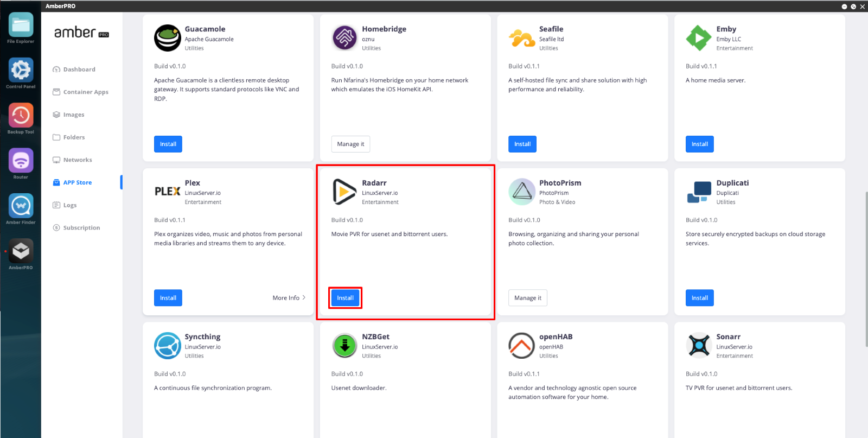Click the amber PRO logo
The width and height of the screenshot is (868, 438).
[x=81, y=33]
